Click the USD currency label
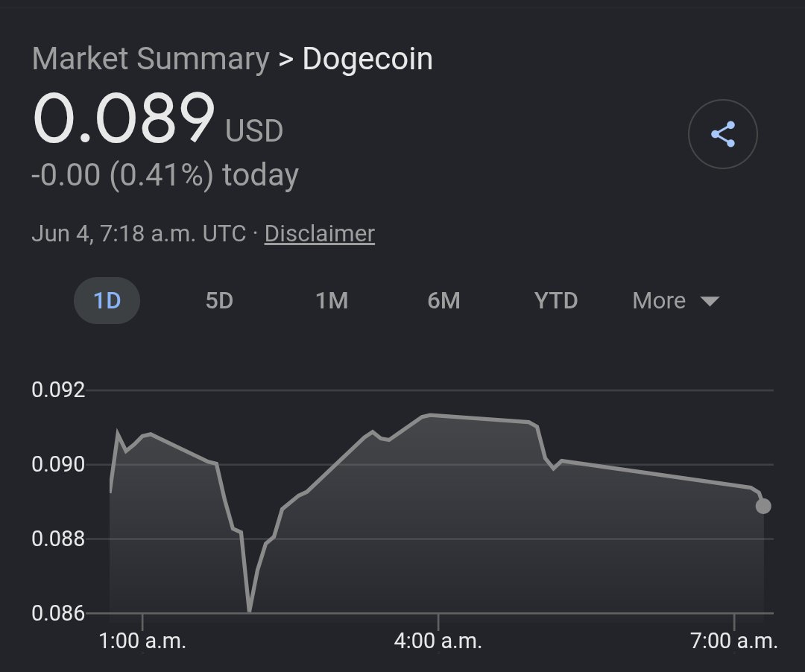 (x=254, y=131)
